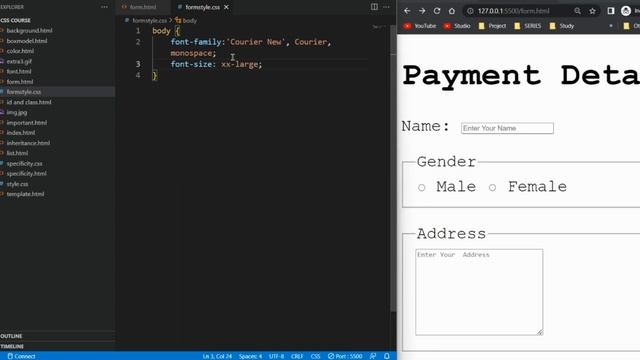Toggle the browser side panel icon
Image resolution: width=640 pixels, height=360 pixels.
click(611, 11)
